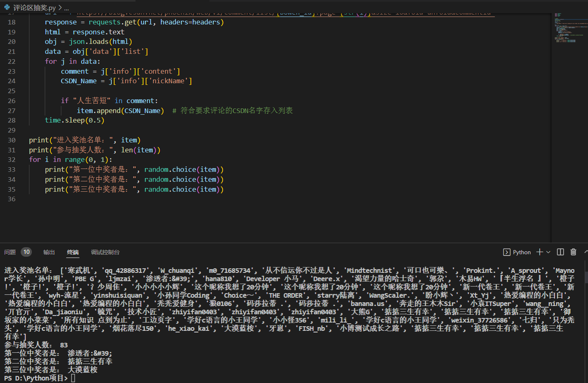Click terminal result line "第二位中奖者是: 掂掂三生有幸"

coord(58,361)
